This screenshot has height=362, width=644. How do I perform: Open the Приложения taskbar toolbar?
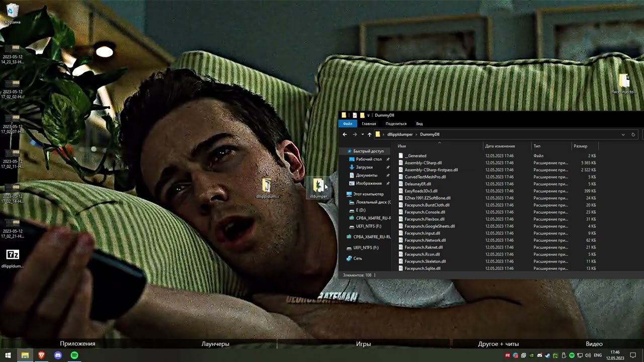pos(77,344)
